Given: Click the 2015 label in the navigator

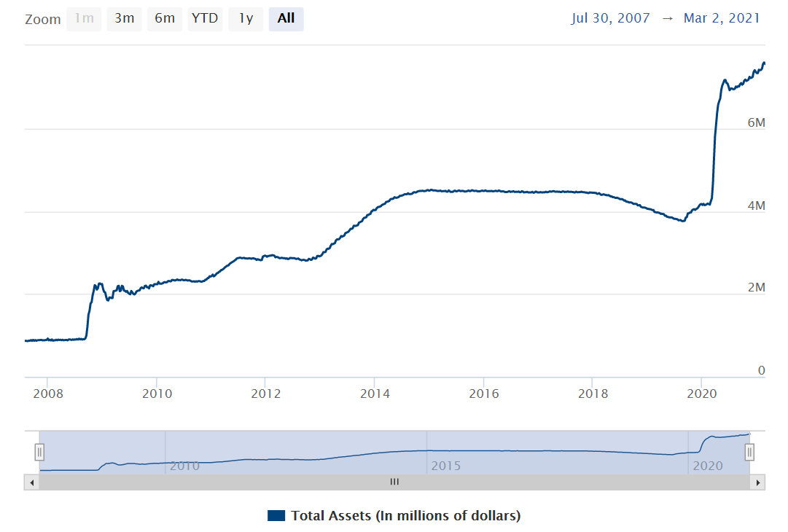Looking at the screenshot, I should [446, 466].
